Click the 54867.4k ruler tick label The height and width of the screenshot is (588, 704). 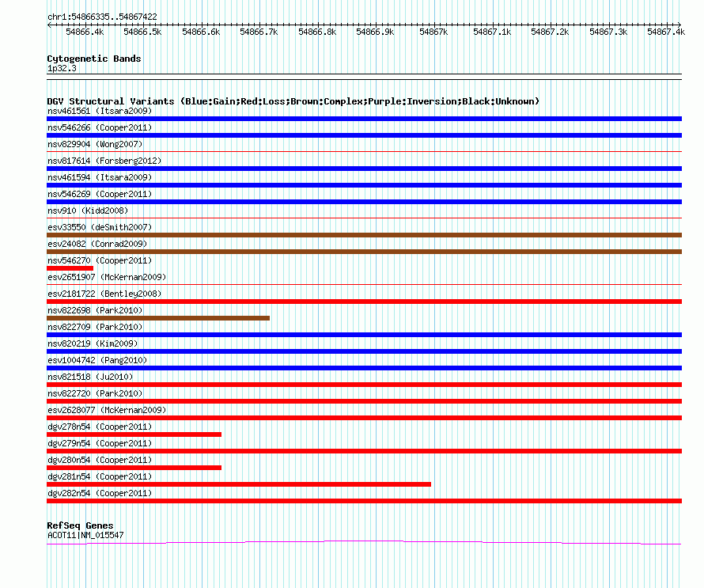coord(666,32)
